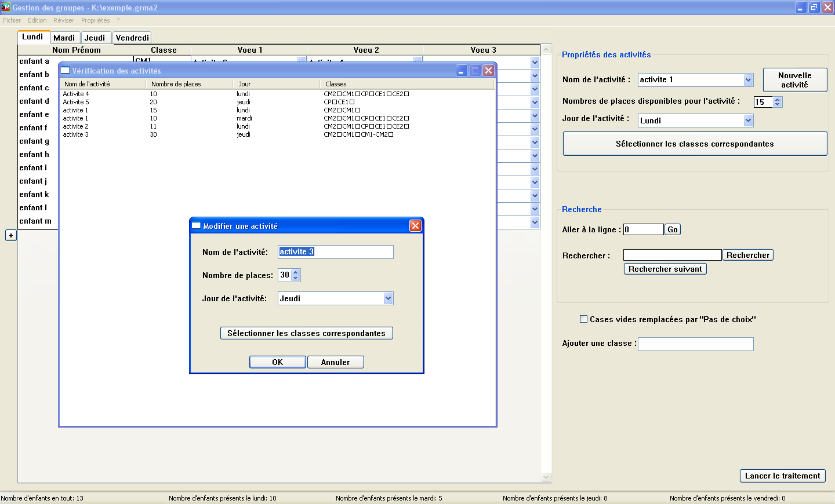Select the activite 3 row in the list

[x=76, y=134]
